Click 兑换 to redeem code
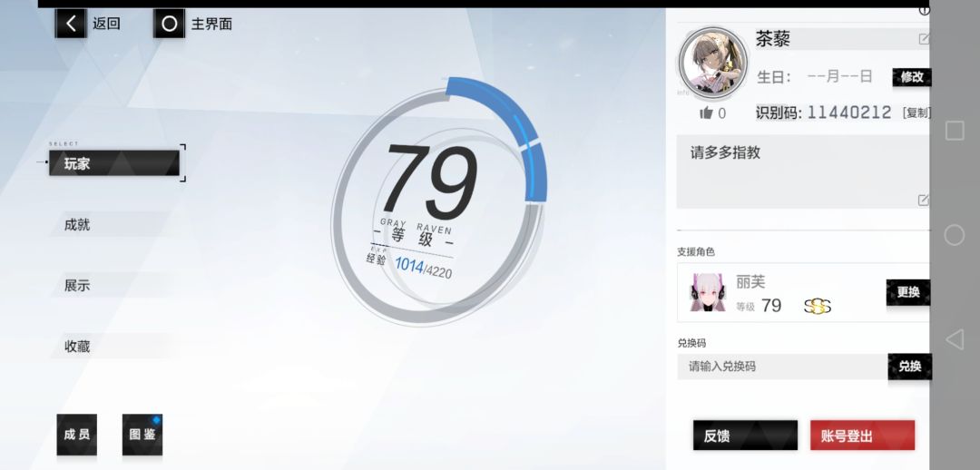Screen dimensions: 980x470 tap(909, 367)
